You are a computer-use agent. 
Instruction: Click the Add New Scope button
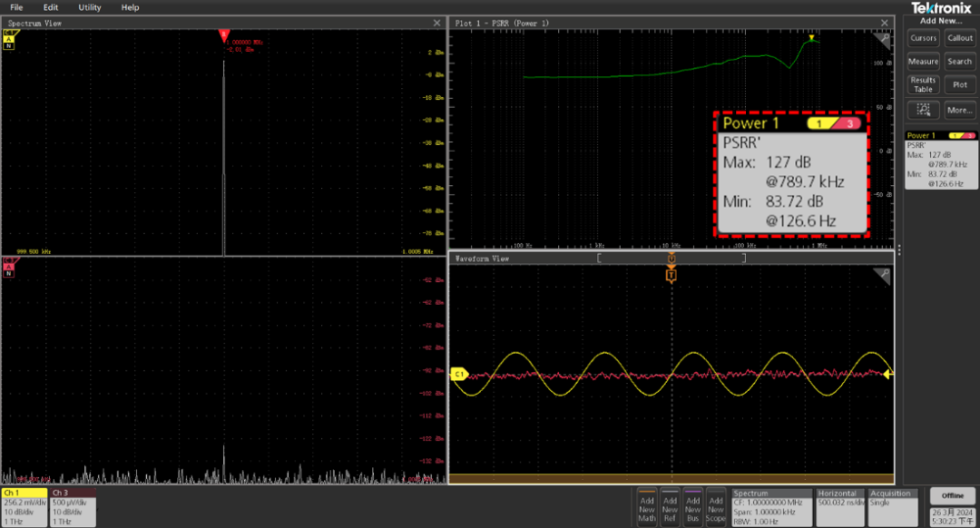coord(716,507)
